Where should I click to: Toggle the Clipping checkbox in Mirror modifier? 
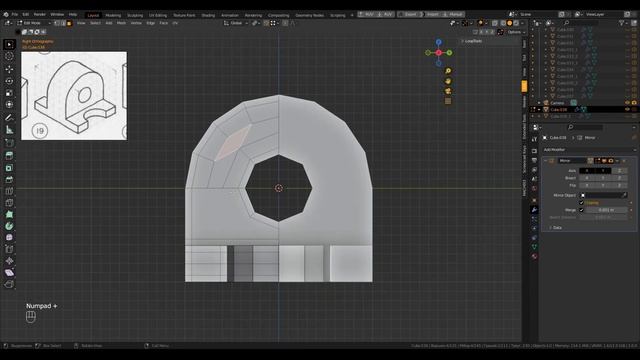(582, 202)
